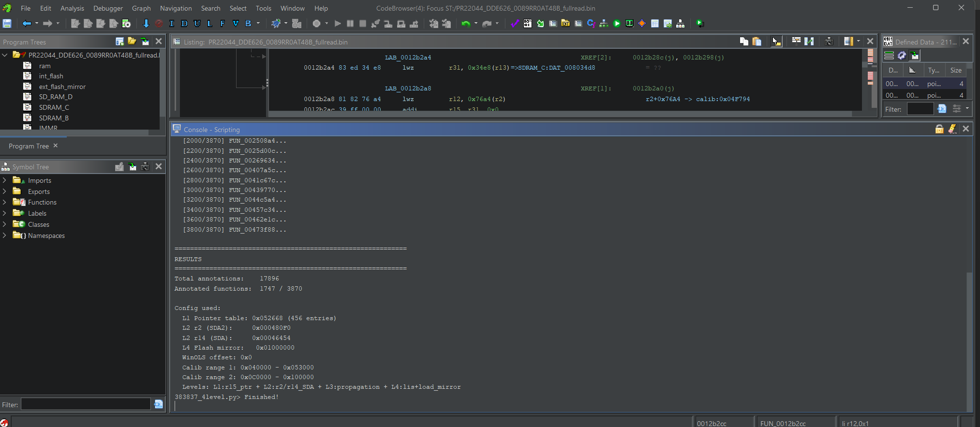Toggle the console scroll lock icon
The image size is (980, 427).
point(939,129)
